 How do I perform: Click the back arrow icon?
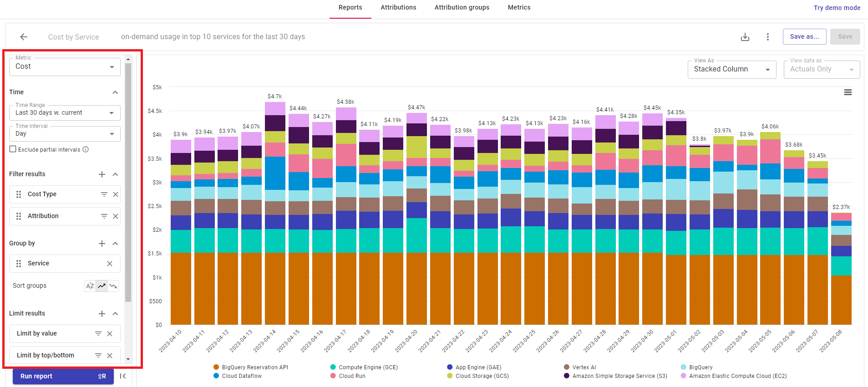[24, 37]
